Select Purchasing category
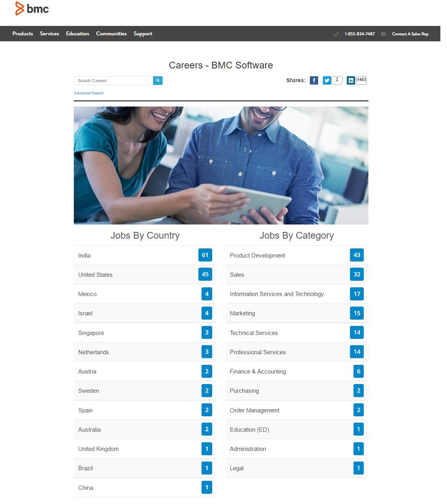 pyautogui.click(x=297, y=391)
